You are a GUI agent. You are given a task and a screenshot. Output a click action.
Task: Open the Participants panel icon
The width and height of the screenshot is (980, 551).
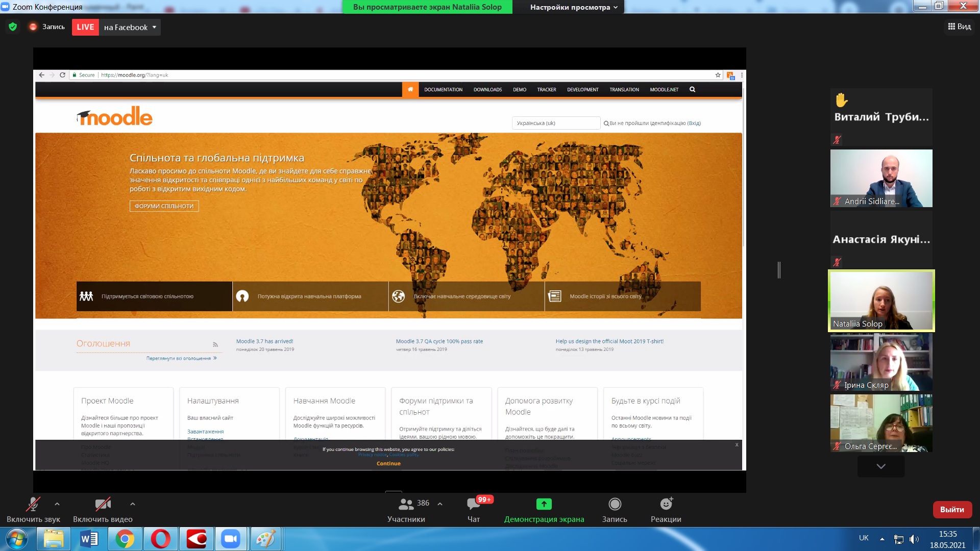[406, 504]
